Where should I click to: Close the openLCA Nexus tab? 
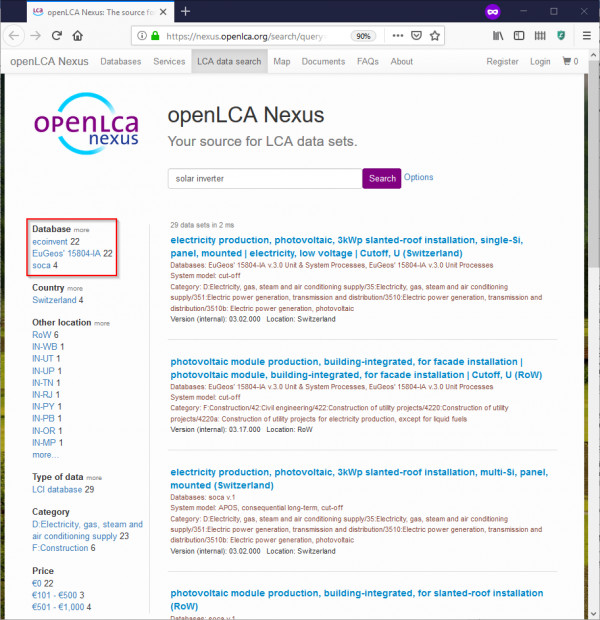pyautogui.click(x=163, y=12)
